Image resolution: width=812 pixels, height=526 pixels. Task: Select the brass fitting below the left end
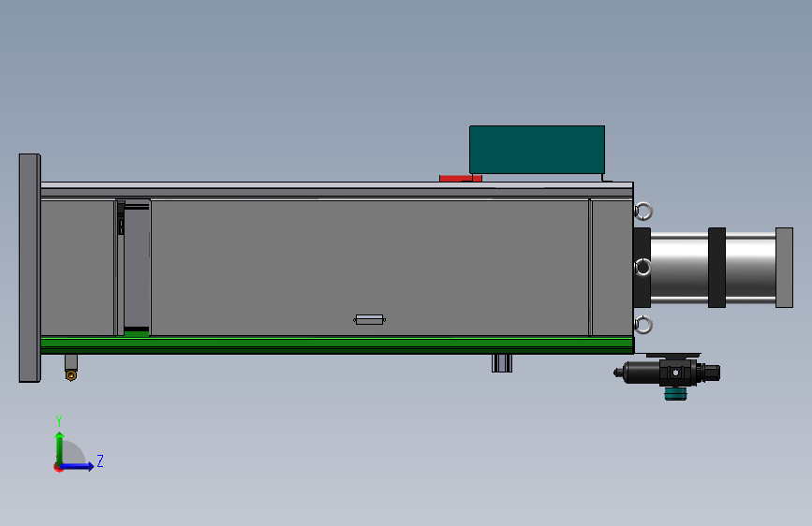[71, 374]
